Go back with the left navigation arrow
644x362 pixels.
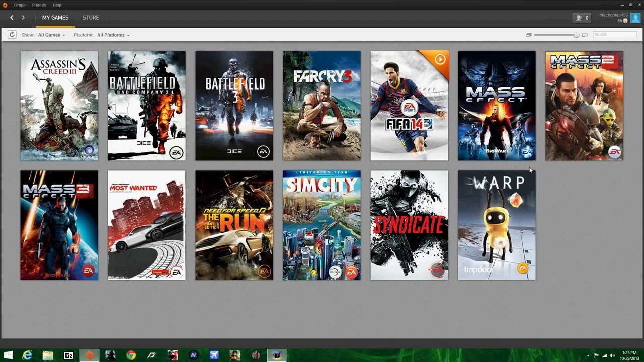[x=12, y=18]
